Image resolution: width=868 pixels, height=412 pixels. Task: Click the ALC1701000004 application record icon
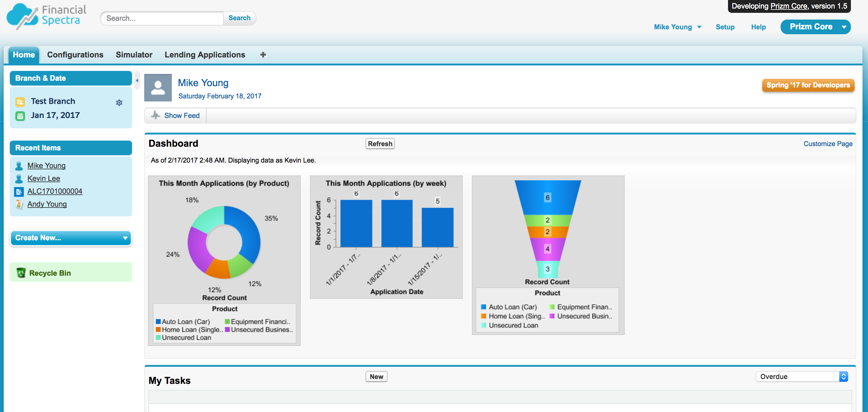pos(19,192)
